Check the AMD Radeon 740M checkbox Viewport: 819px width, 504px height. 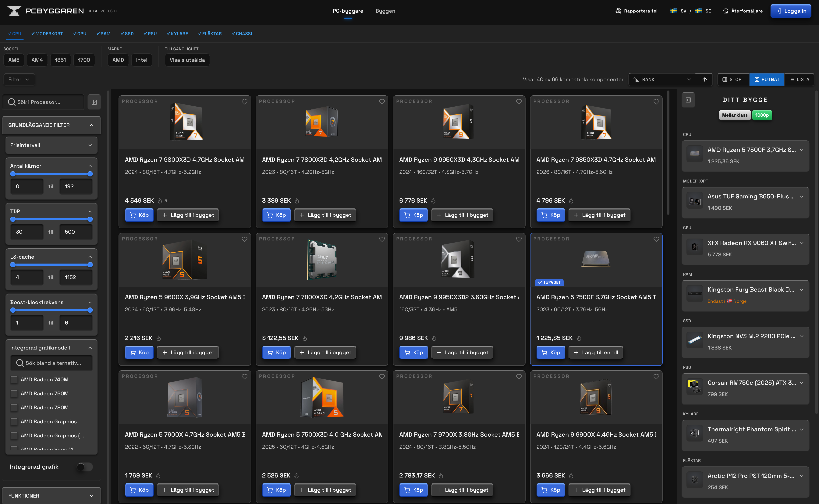[14, 380]
